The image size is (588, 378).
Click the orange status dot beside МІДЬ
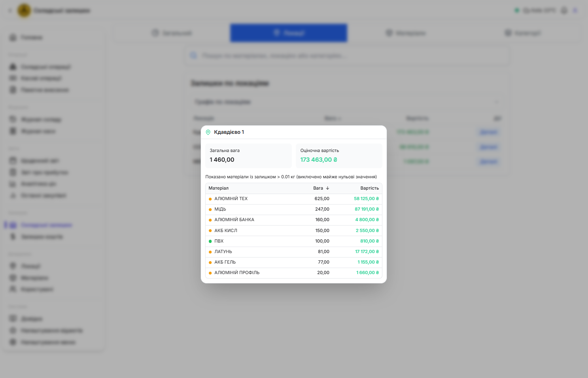pos(210,209)
